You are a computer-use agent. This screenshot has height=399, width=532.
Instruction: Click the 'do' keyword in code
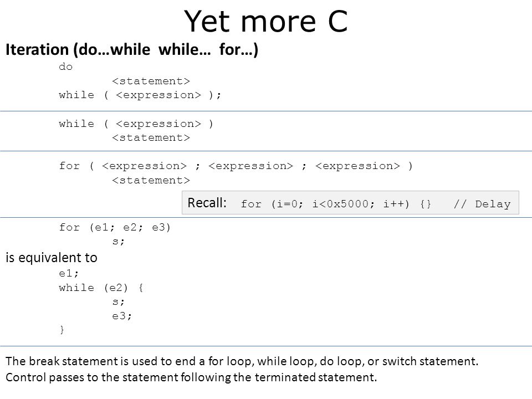coord(65,66)
